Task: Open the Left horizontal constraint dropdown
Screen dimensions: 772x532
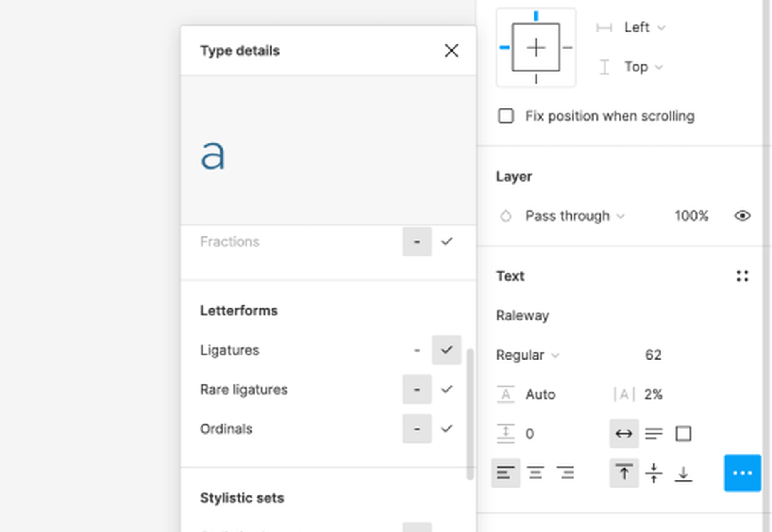Action: pyautogui.click(x=645, y=27)
